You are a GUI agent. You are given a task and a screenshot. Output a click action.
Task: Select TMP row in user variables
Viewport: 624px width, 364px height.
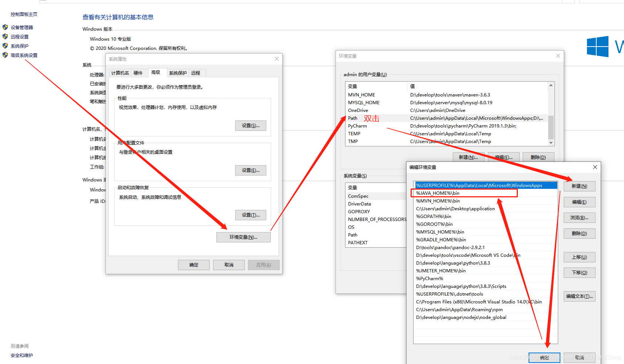coord(446,142)
